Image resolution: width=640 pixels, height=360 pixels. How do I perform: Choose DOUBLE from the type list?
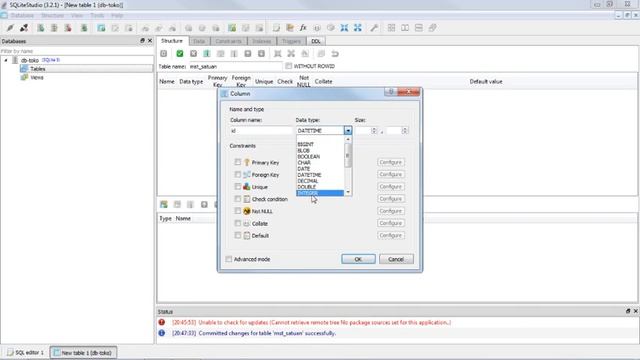coord(320,187)
